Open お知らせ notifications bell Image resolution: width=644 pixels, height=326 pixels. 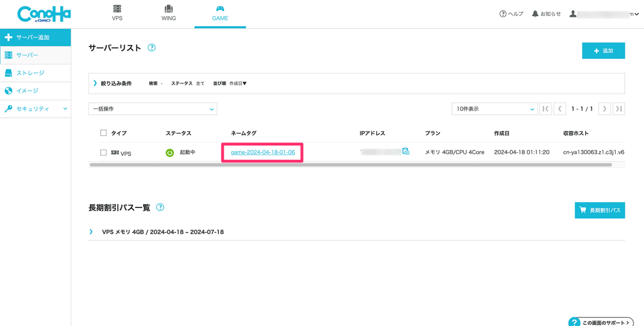click(546, 14)
